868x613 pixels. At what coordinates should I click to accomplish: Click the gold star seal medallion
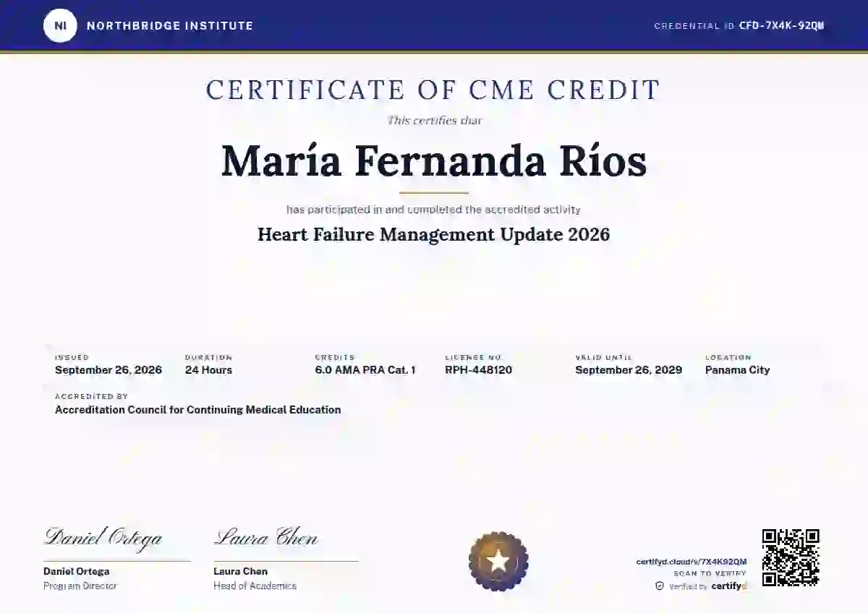click(498, 561)
